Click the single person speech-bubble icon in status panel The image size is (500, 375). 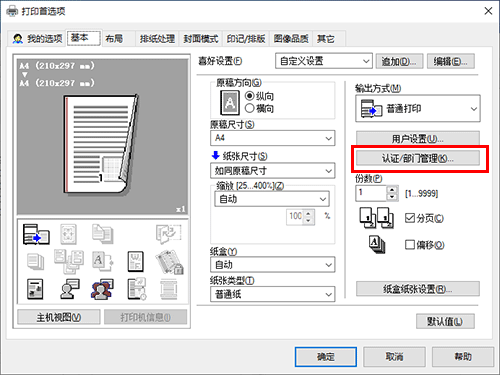coord(69,289)
